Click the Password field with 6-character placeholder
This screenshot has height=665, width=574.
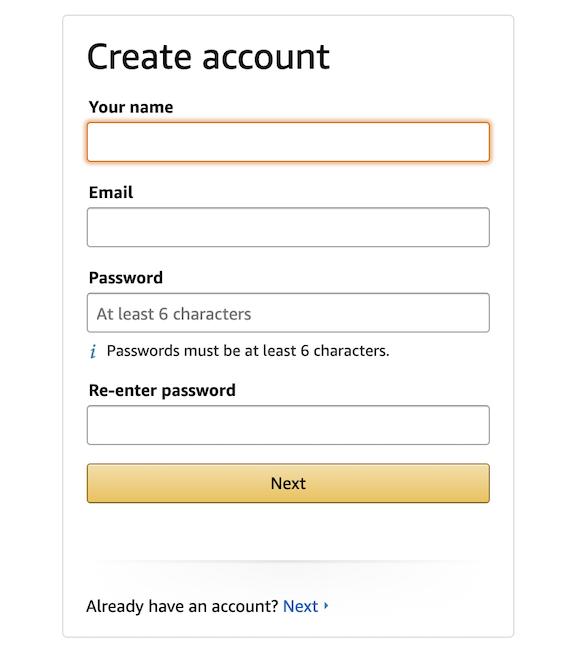288,313
